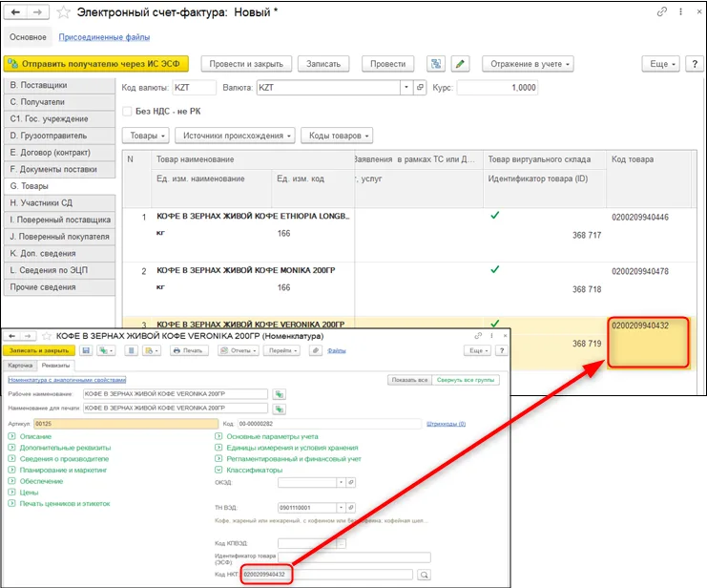Switch to the G. Товары section
The height and width of the screenshot is (588, 707).
[59, 186]
